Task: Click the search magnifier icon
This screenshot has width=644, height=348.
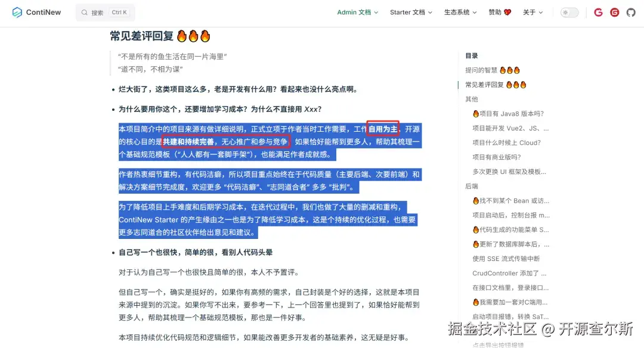Action: click(x=84, y=12)
